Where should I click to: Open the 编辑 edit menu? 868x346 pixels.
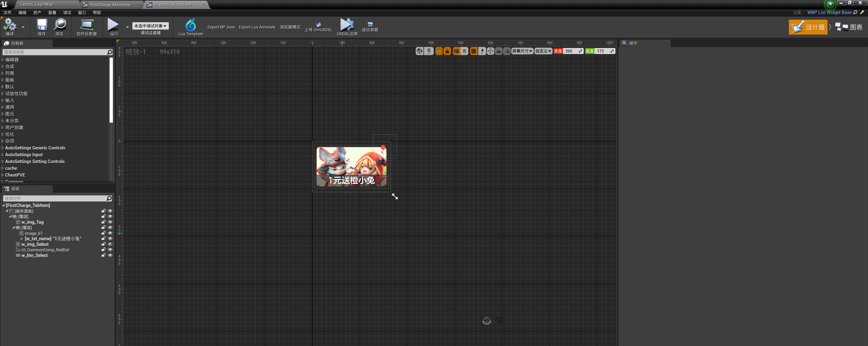pyautogui.click(x=22, y=13)
